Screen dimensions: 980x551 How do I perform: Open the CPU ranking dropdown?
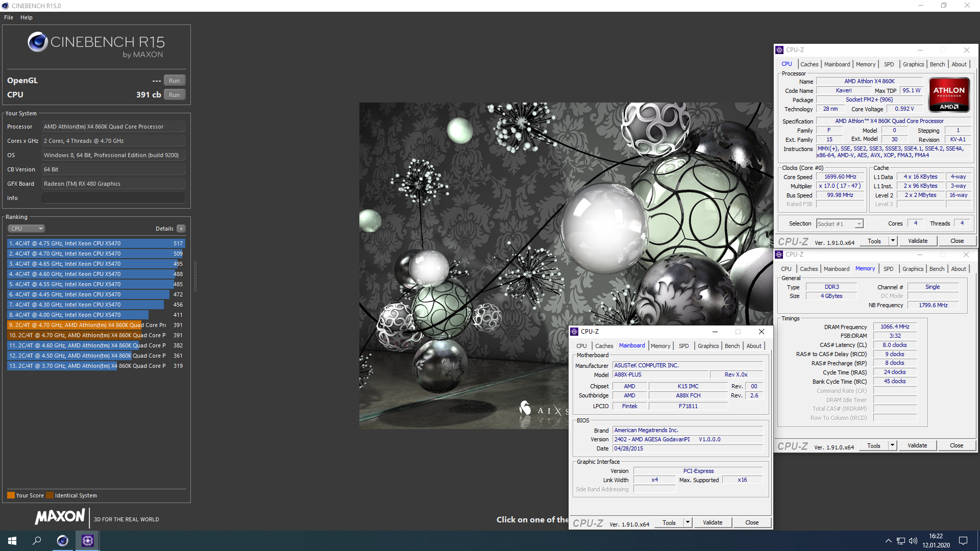point(26,229)
